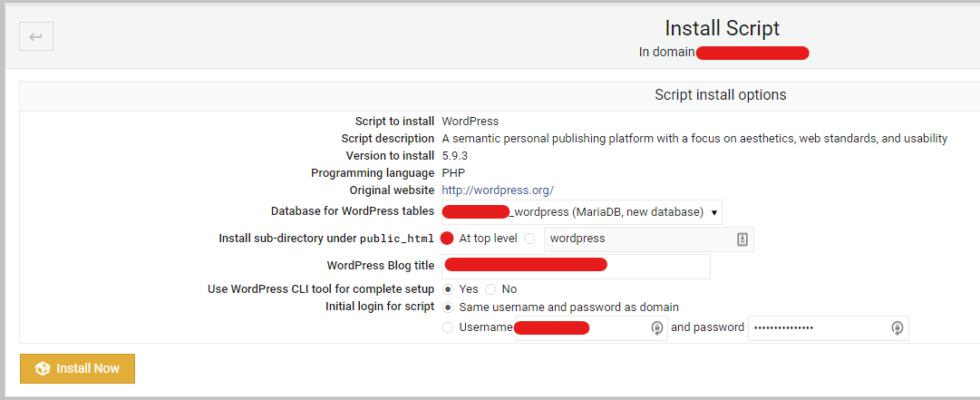
Task: Click into the masked password field
Action: pos(828,328)
